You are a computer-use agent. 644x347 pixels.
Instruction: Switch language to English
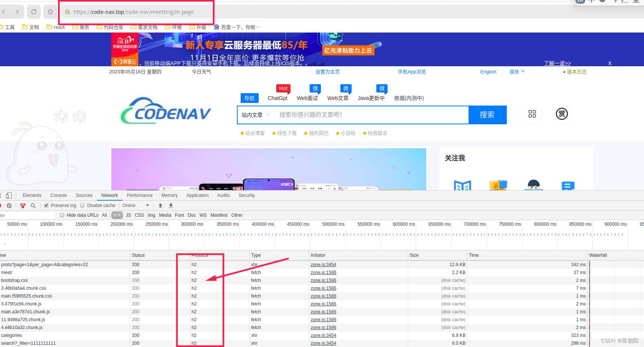(x=488, y=72)
